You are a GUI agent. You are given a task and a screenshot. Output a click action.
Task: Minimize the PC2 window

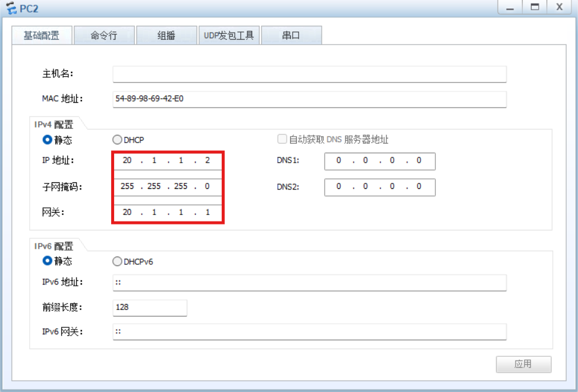point(510,7)
